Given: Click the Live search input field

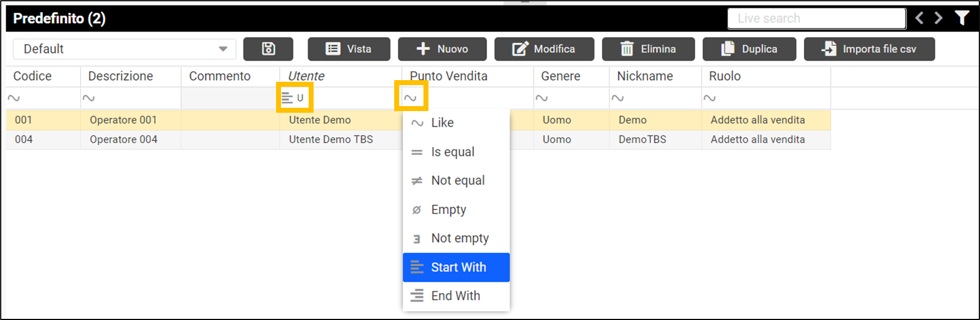Looking at the screenshot, I should [817, 18].
